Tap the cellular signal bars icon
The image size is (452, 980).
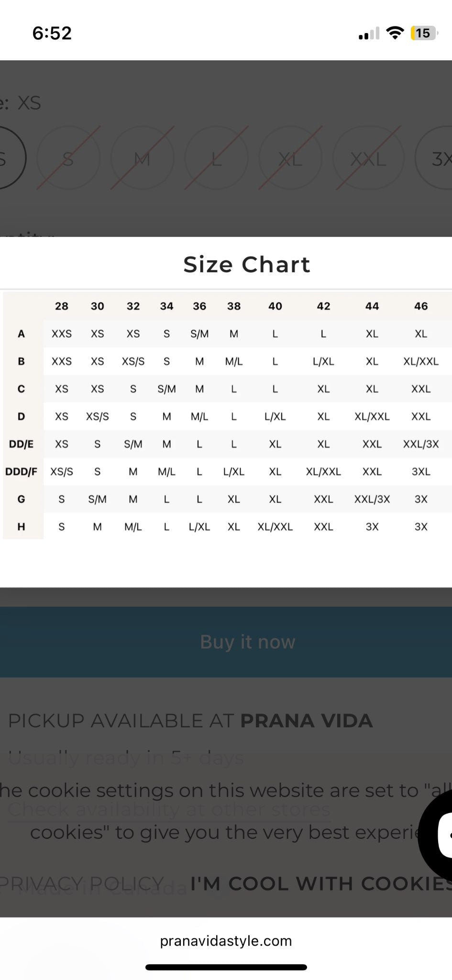[x=369, y=33]
